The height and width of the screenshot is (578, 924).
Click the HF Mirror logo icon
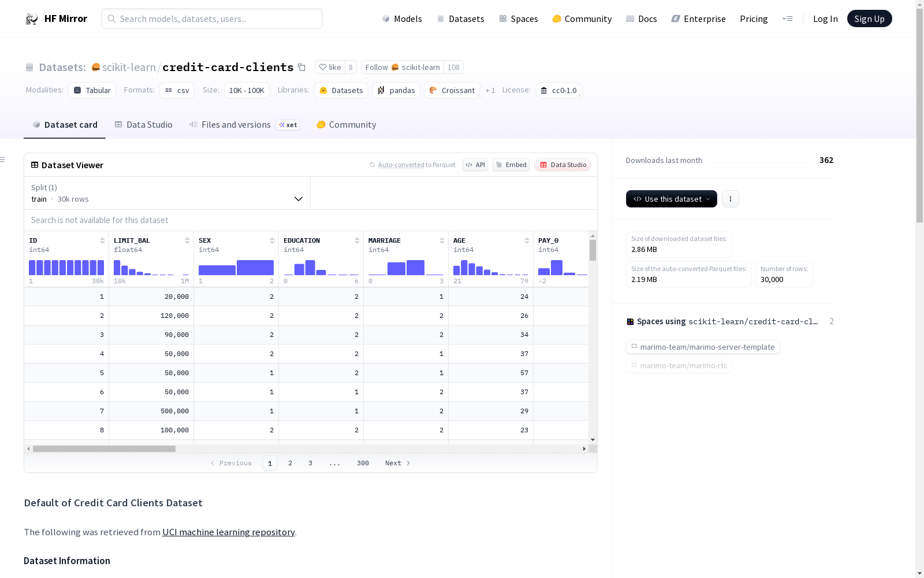click(x=32, y=19)
